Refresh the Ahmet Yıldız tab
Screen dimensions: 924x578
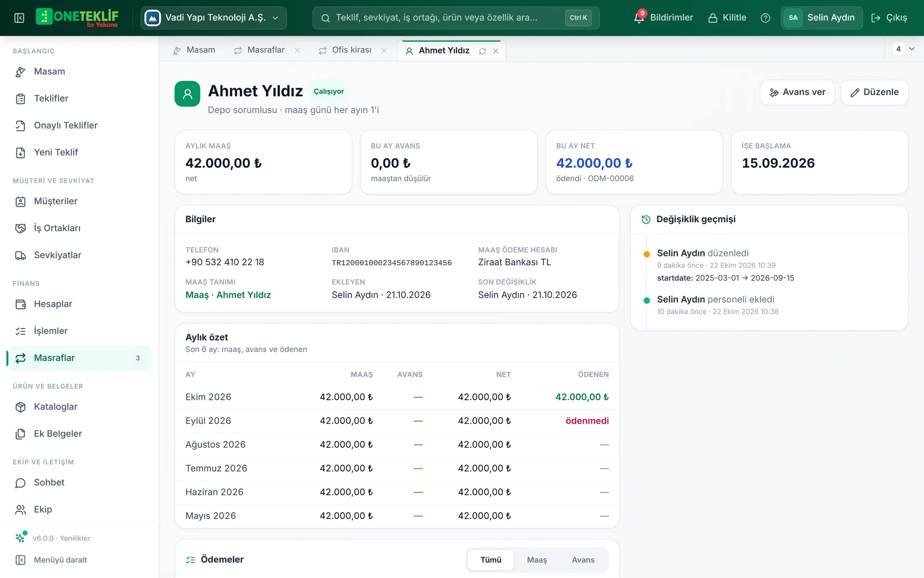(482, 51)
